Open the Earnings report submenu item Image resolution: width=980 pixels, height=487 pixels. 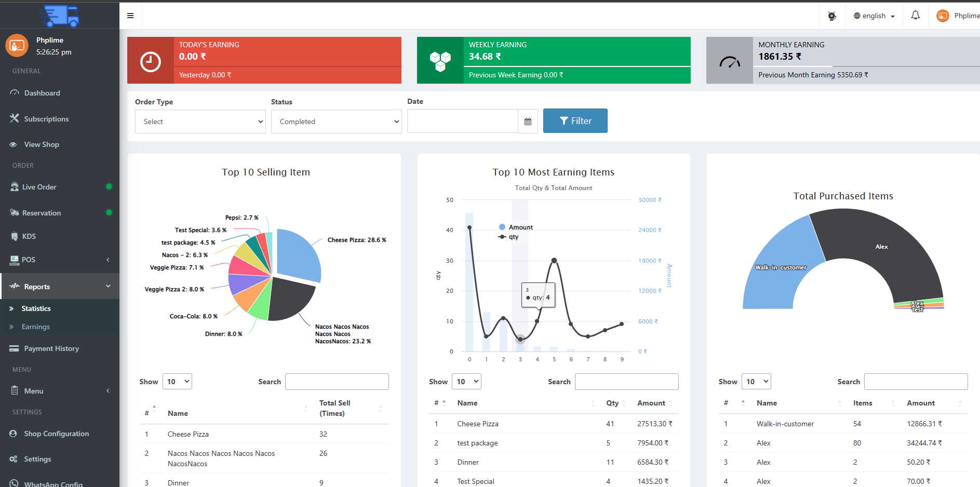(36, 327)
